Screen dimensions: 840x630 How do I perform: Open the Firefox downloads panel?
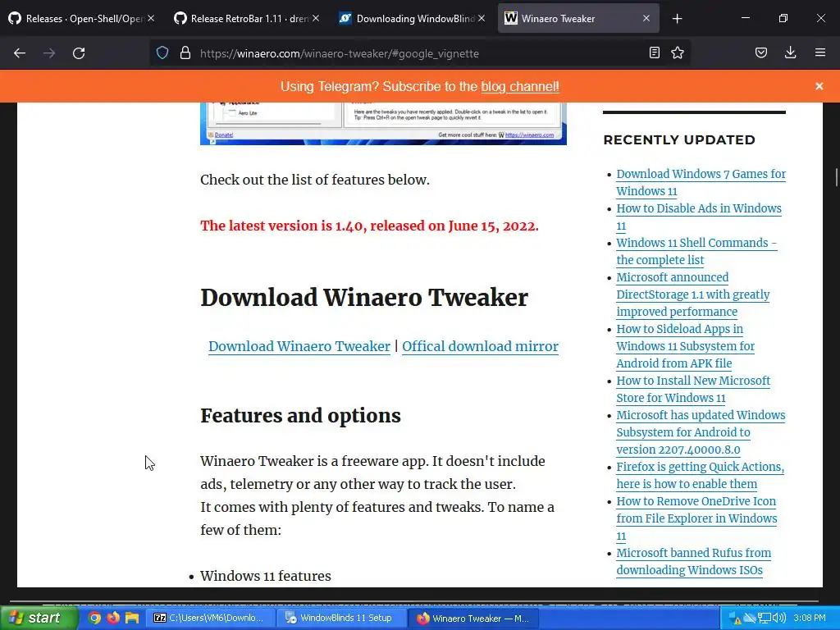tap(790, 52)
